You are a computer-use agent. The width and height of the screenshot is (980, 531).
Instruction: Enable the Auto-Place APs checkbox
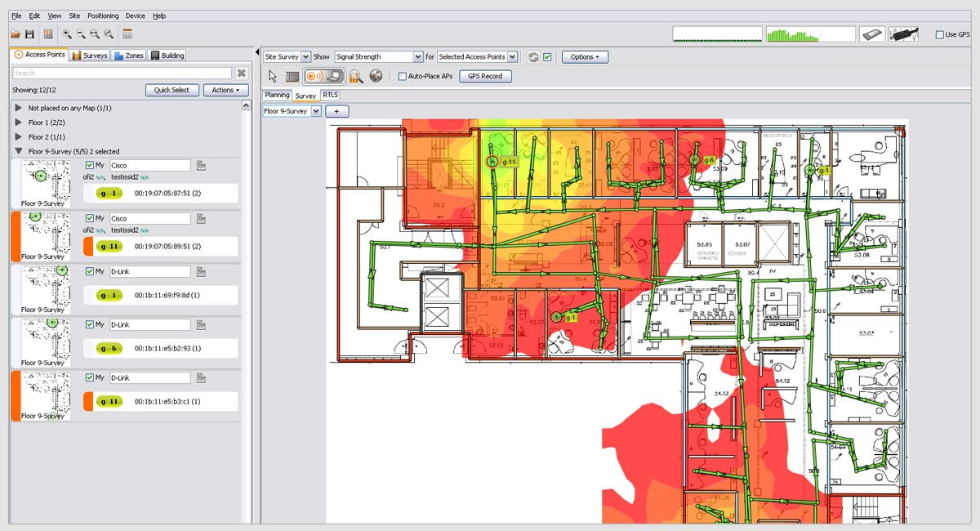[403, 76]
